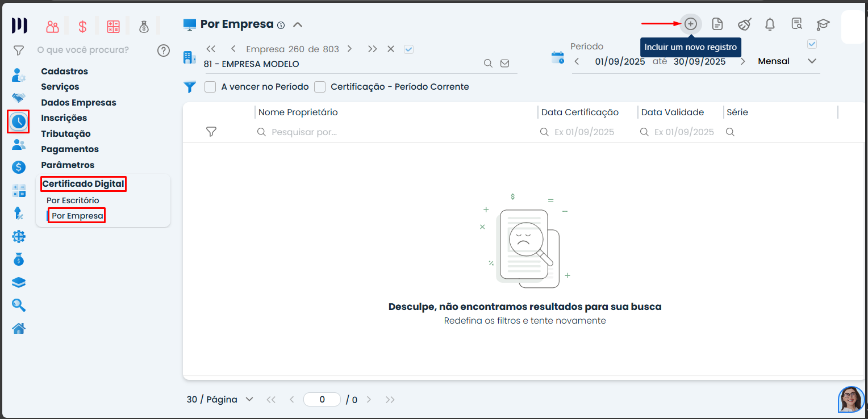Toggle the checkbox above the Mensal dropdown
This screenshot has width=868, height=419.
tap(812, 44)
